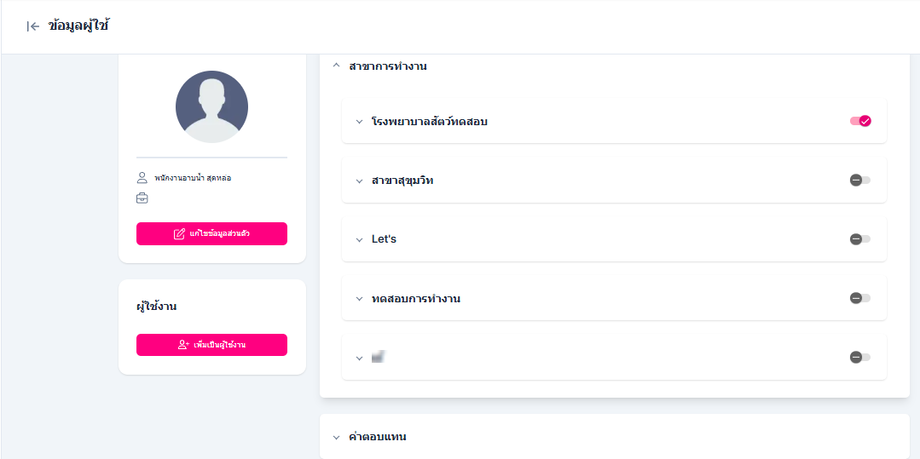Click the user avatar picture
The height and width of the screenshot is (459, 920).
[212, 107]
